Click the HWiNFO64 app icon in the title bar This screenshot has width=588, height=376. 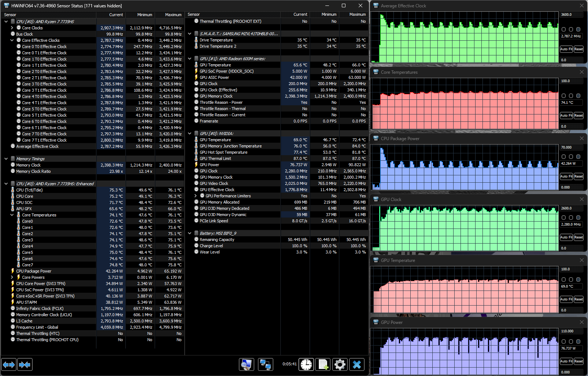pos(7,6)
